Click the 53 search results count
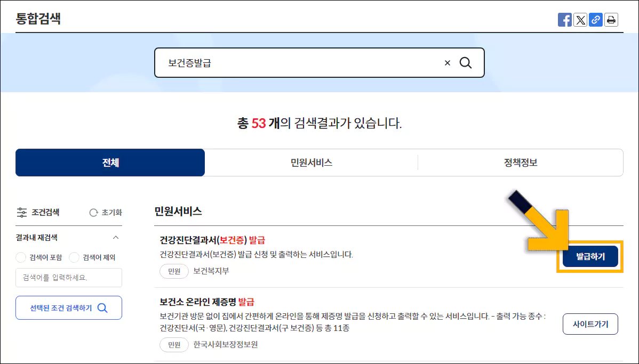 coord(258,123)
